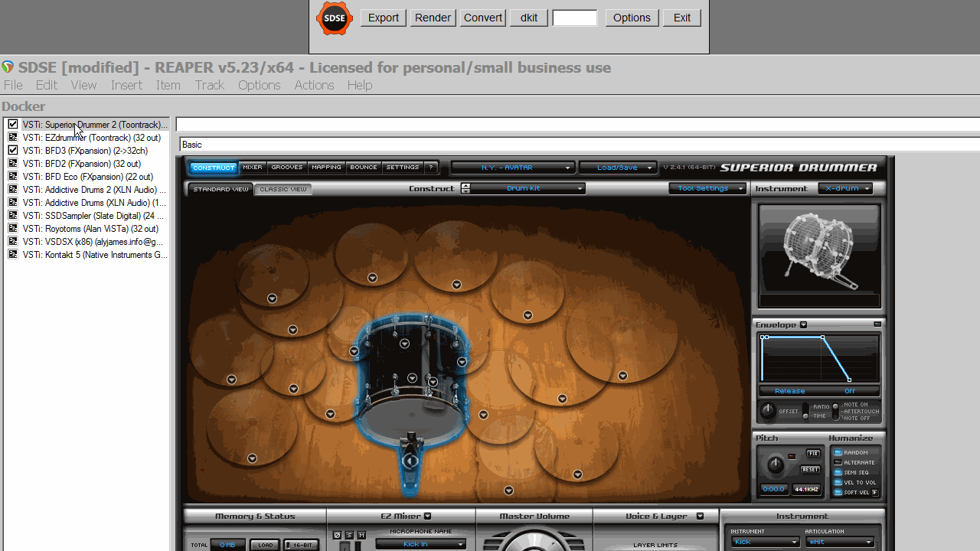Enable the SSDSampler plugin checkbox

13,216
